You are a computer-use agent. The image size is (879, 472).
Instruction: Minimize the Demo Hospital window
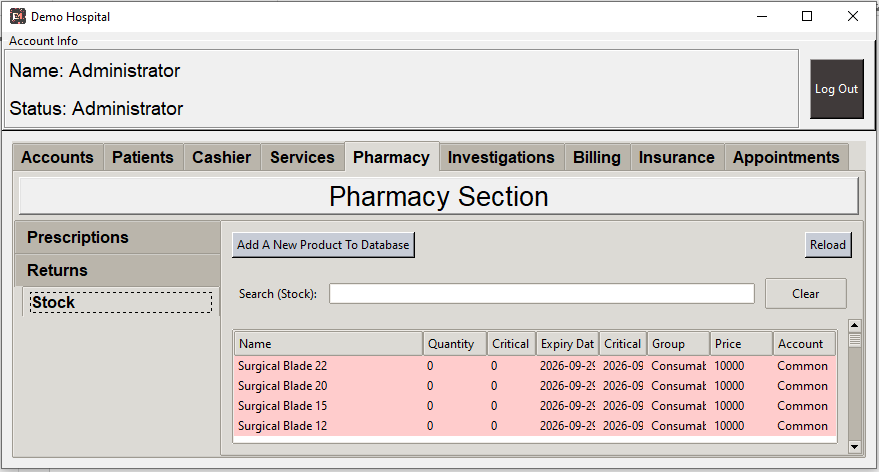762,16
